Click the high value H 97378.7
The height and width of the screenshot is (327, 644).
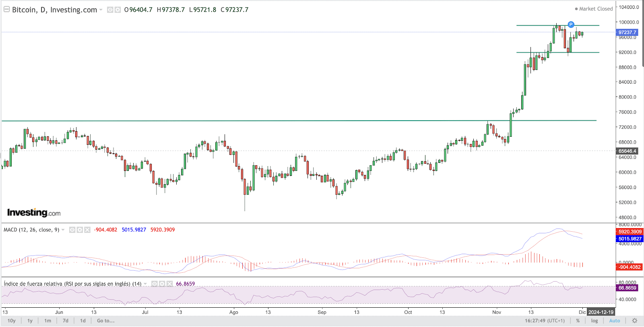click(171, 10)
